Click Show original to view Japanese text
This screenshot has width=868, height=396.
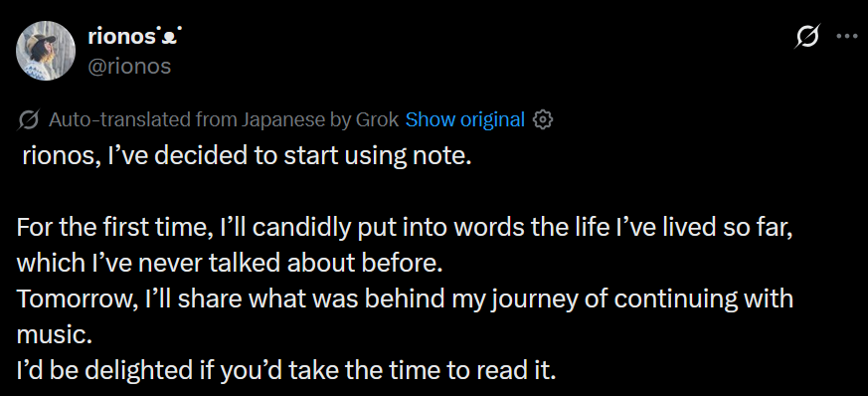[x=465, y=119]
